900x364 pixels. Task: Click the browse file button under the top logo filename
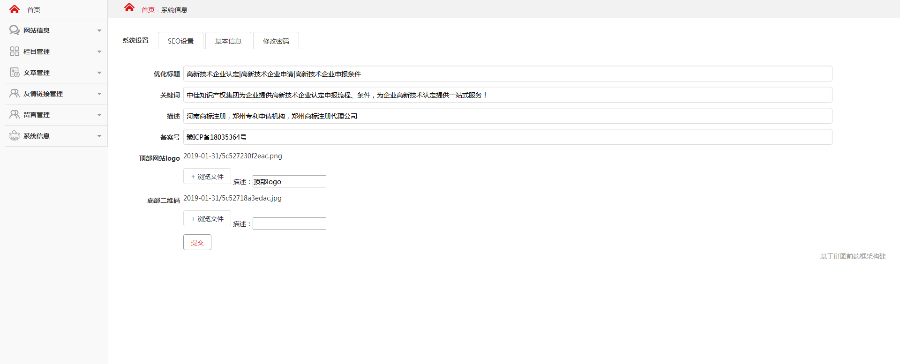[x=207, y=177]
